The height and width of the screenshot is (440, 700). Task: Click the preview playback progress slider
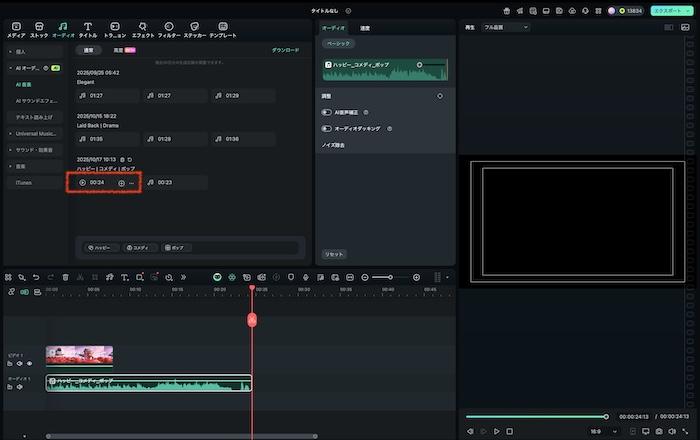click(536, 417)
